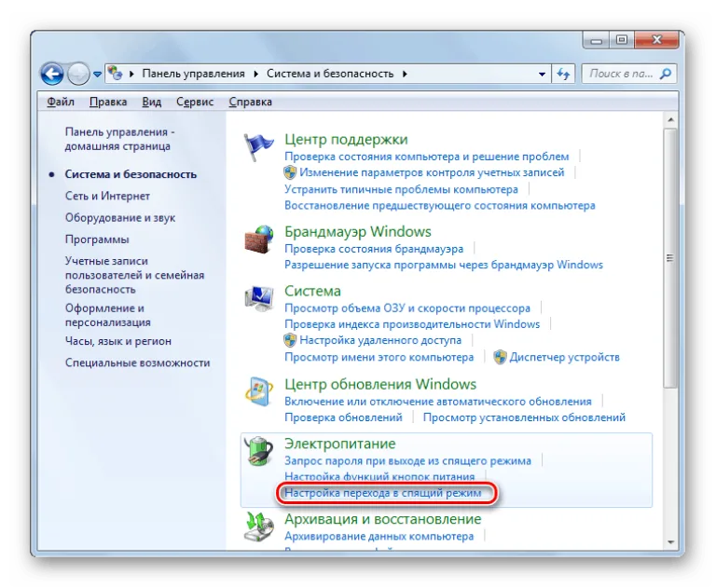Image resolution: width=716 pixels, height=588 pixels.
Task: Click the Архивация и восстановление icon
Action: (259, 526)
